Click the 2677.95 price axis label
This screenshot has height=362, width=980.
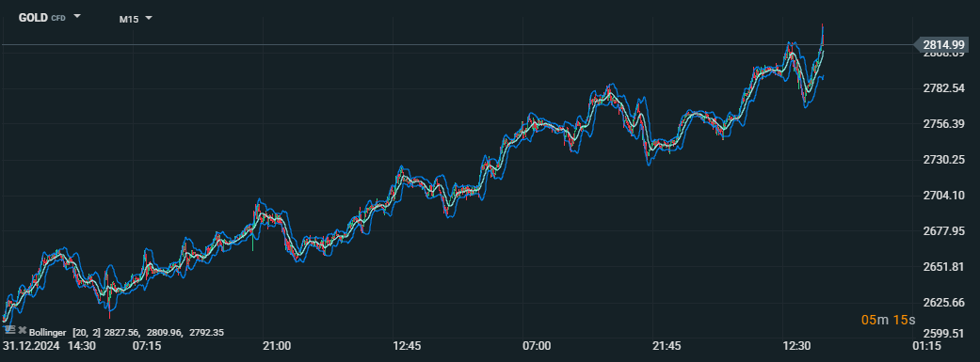(x=943, y=231)
